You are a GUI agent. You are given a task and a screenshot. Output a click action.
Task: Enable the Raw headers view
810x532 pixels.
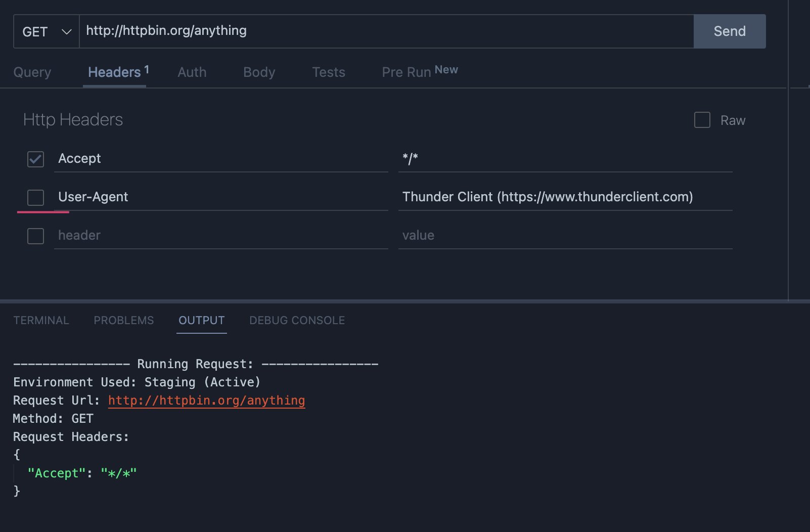(x=702, y=120)
